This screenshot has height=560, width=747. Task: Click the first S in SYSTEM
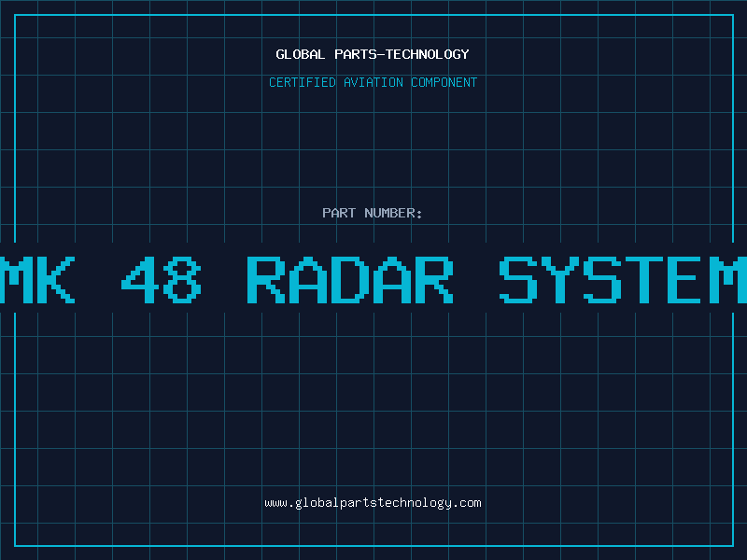coord(519,279)
